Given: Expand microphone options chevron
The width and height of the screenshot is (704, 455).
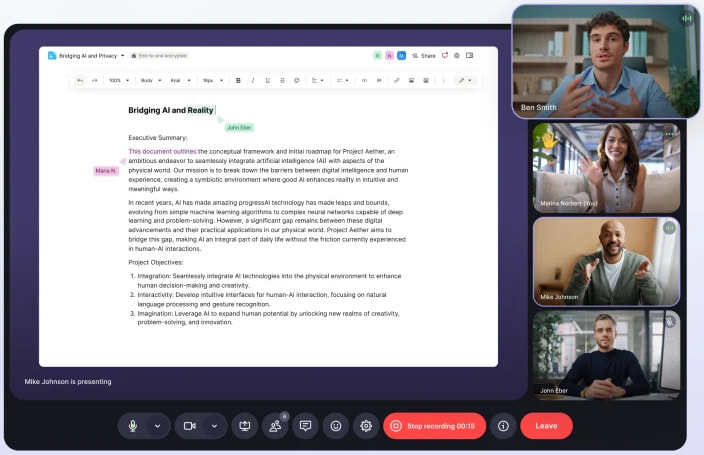Looking at the screenshot, I should 157,426.
